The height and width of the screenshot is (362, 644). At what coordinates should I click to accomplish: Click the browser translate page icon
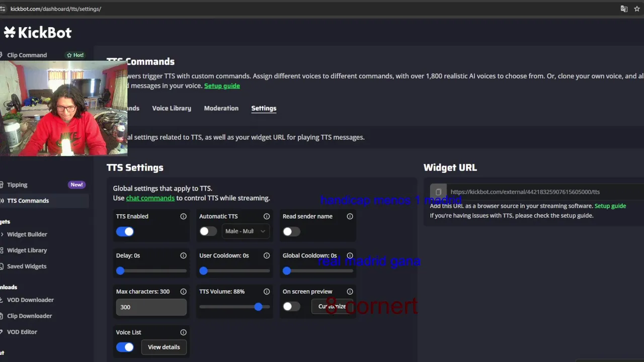coord(624,9)
